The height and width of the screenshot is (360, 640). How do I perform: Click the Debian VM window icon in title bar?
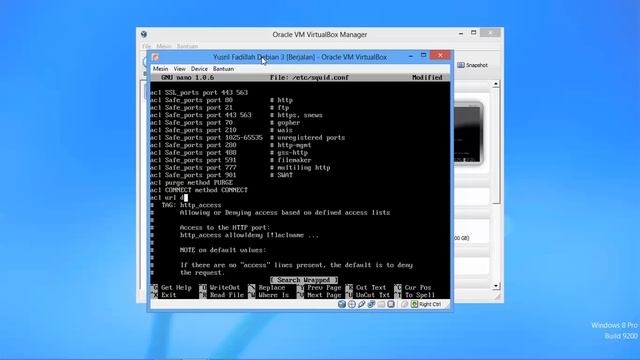point(156,57)
